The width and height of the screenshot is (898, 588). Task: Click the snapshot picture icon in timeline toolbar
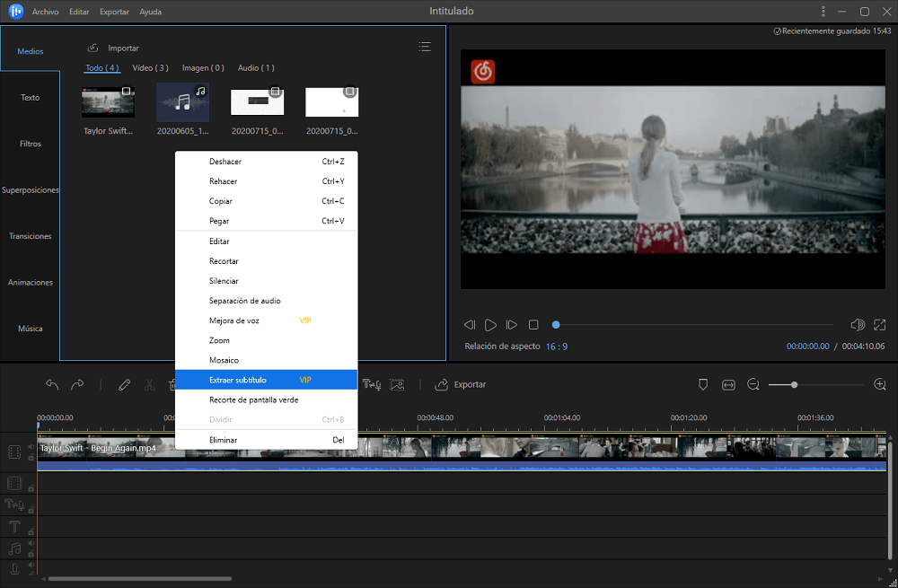point(398,385)
